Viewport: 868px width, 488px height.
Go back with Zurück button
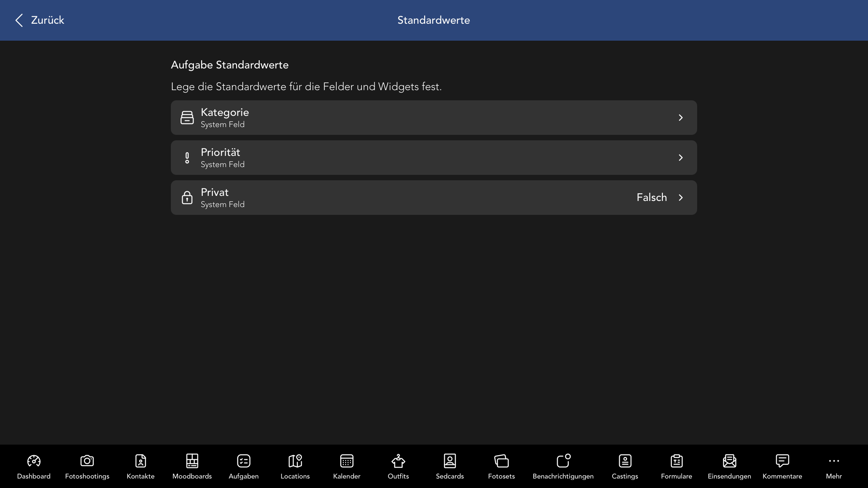point(40,20)
